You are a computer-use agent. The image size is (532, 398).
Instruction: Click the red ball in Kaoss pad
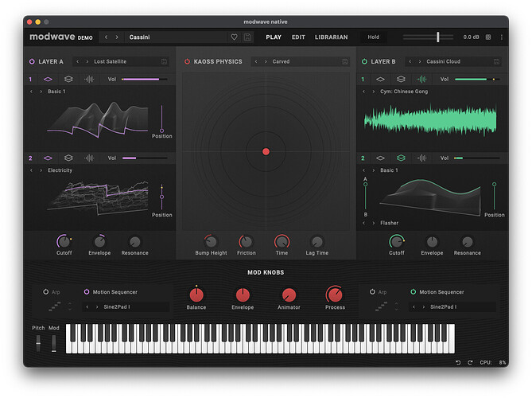click(x=266, y=151)
